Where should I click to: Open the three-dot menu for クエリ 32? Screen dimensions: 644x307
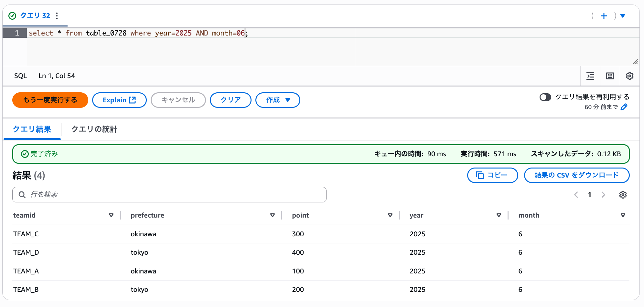pyautogui.click(x=57, y=16)
